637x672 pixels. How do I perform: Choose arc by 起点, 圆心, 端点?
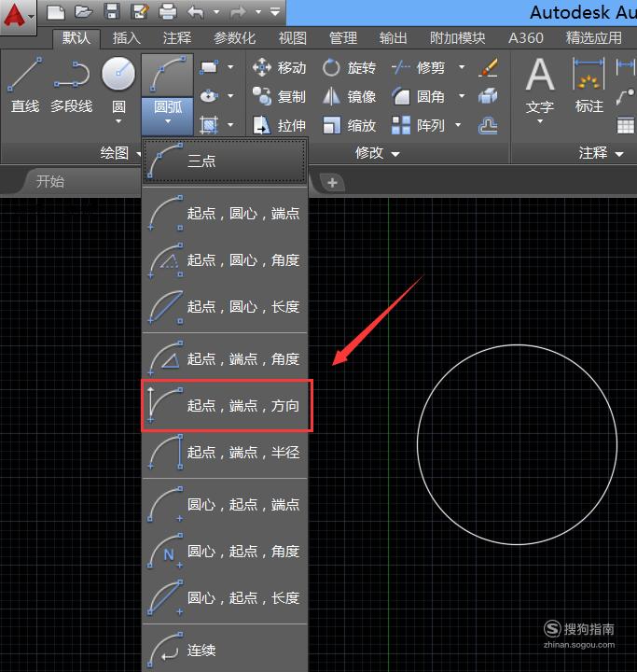[225, 213]
